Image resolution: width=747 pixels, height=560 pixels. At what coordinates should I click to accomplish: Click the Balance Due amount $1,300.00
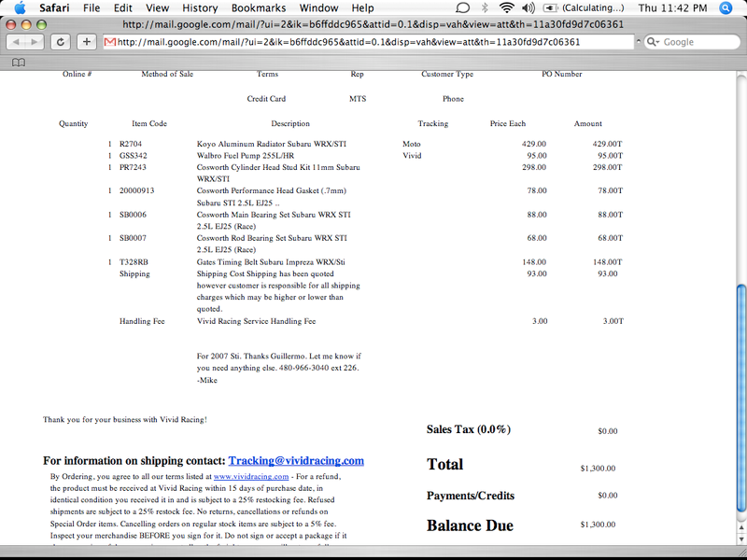click(x=598, y=525)
